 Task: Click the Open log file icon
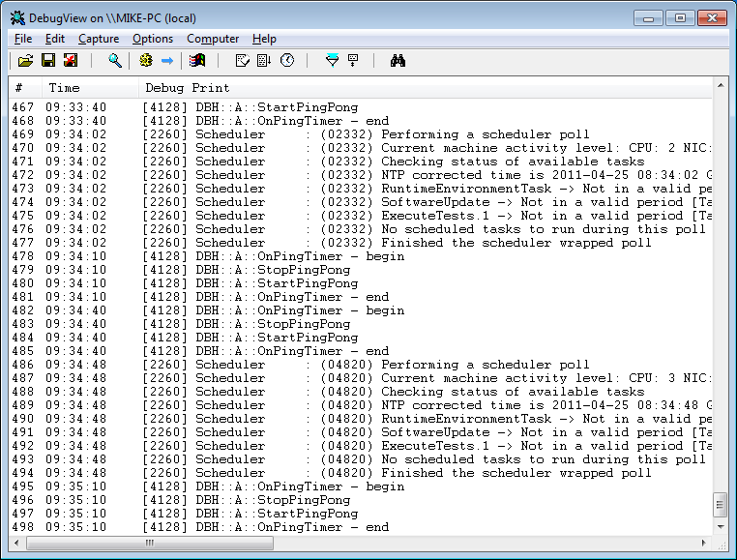tap(25, 60)
